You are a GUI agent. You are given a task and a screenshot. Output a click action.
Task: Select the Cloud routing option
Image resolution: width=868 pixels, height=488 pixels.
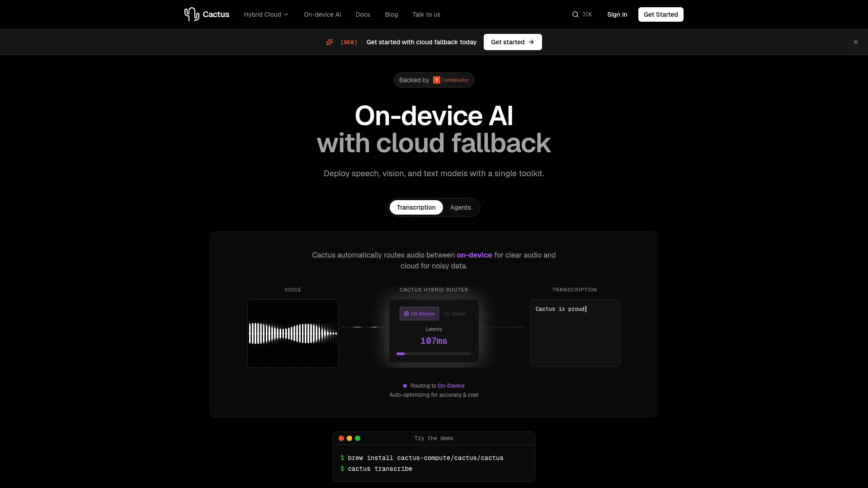[454, 314]
